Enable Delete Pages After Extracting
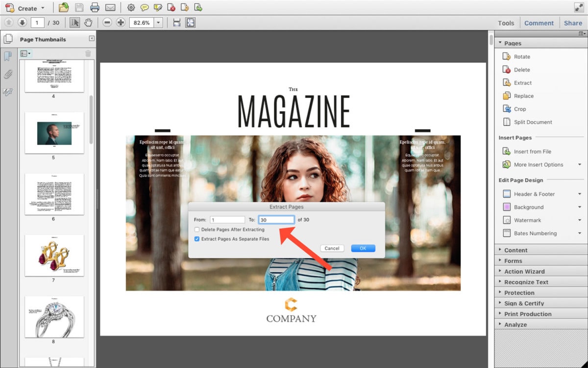 [196, 230]
